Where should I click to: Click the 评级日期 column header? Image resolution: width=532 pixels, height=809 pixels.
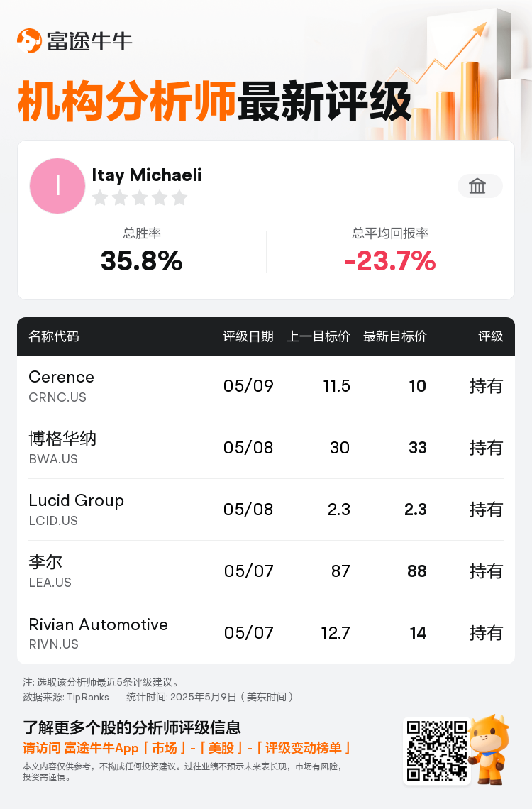(x=248, y=336)
